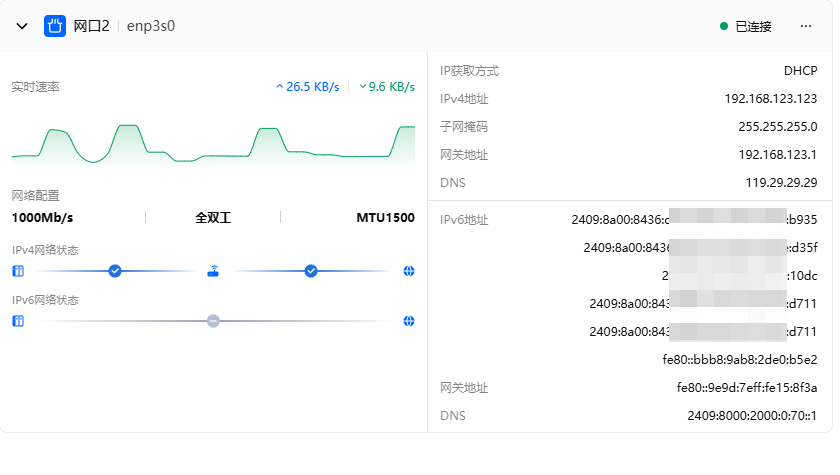Screen dimensions: 840x475
Task: Click the IPv6 status local device icon
Action: tap(17, 321)
